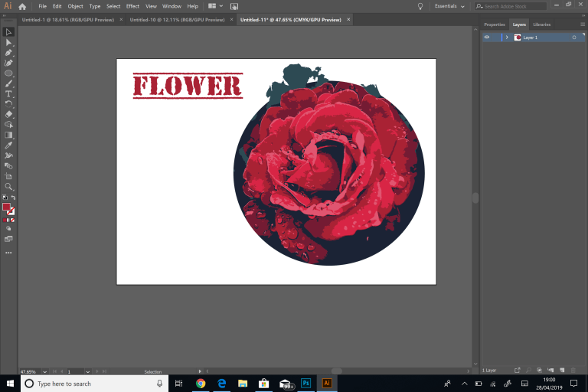Click Locate Object magnifier icon
The height and width of the screenshot is (392, 588).
[x=528, y=371]
